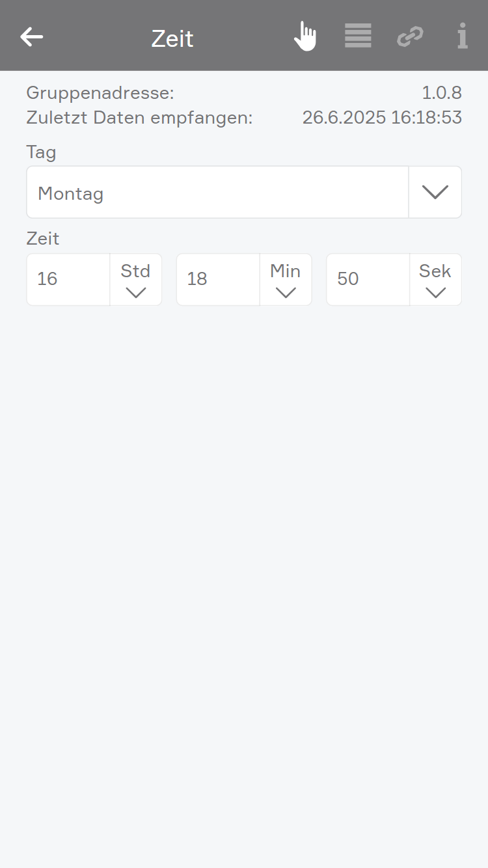This screenshot has width=488, height=868.
Task: Click the Tag label above day field
Action: [41, 152]
